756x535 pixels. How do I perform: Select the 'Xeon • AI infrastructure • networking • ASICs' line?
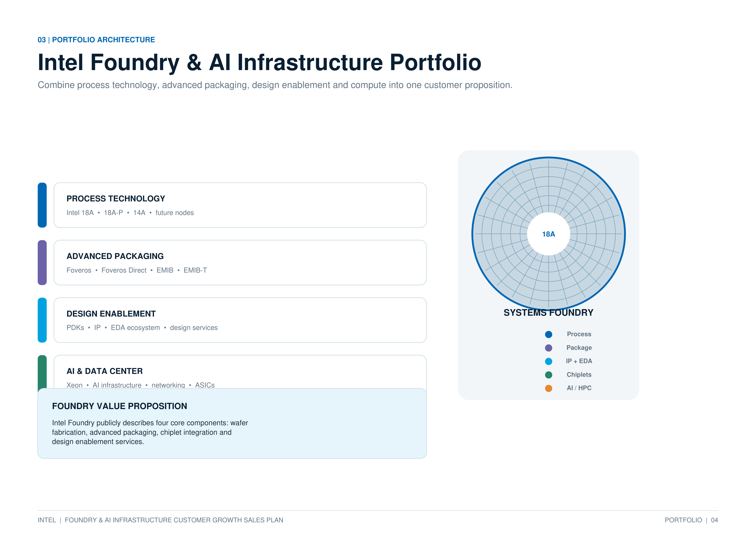[x=141, y=385]
